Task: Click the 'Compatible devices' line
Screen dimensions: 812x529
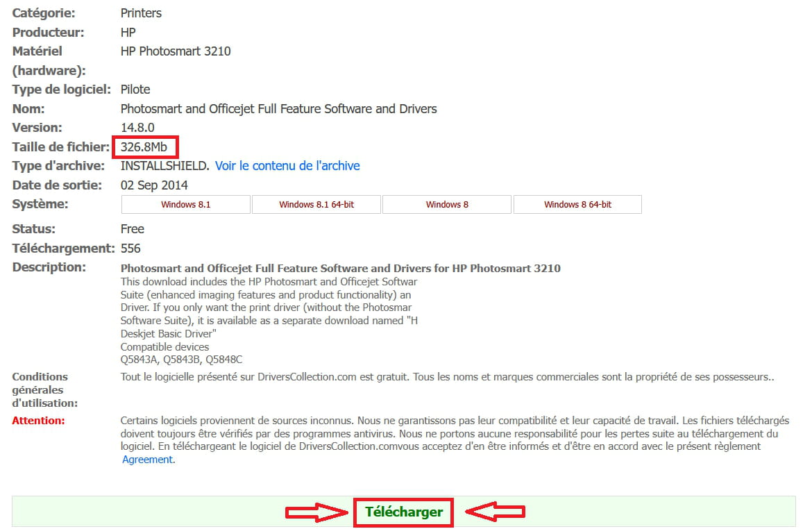Action: tap(164, 347)
